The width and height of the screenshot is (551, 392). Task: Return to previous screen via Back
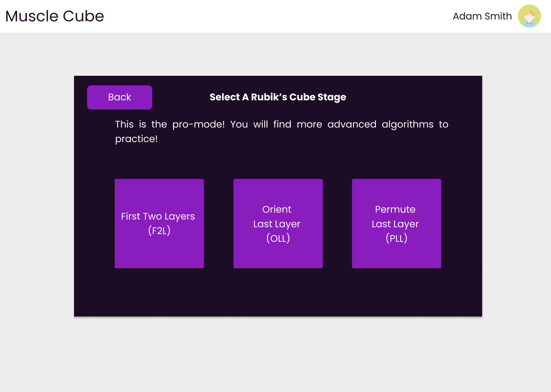point(119,97)
